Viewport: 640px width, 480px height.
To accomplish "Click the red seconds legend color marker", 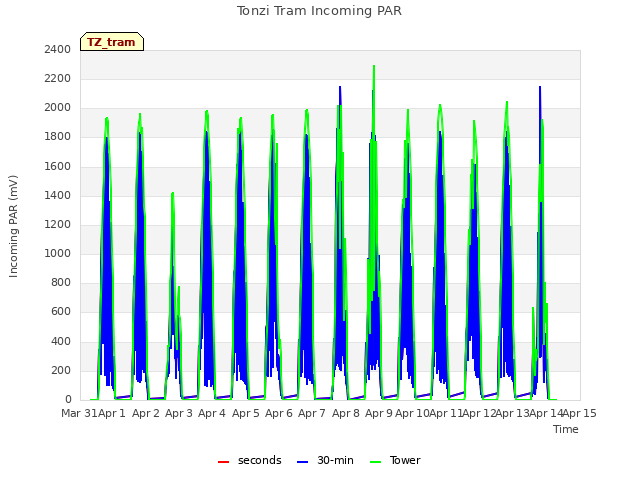I will (x=224, y=462).
